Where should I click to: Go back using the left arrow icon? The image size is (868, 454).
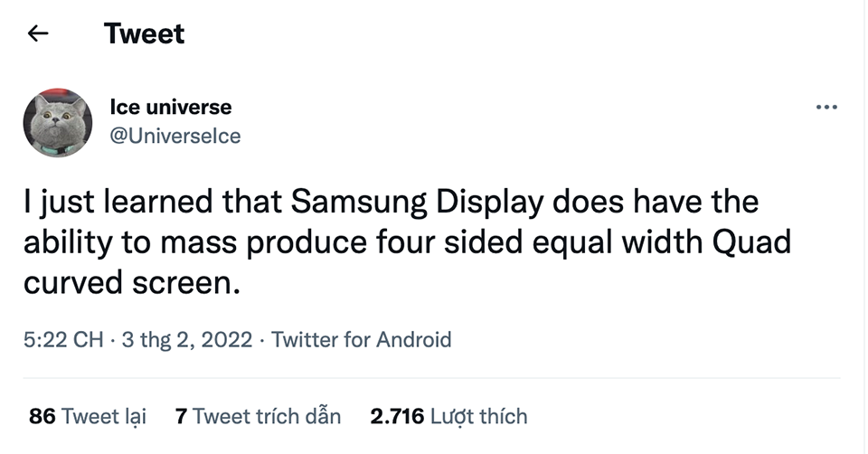pos(38,33)
